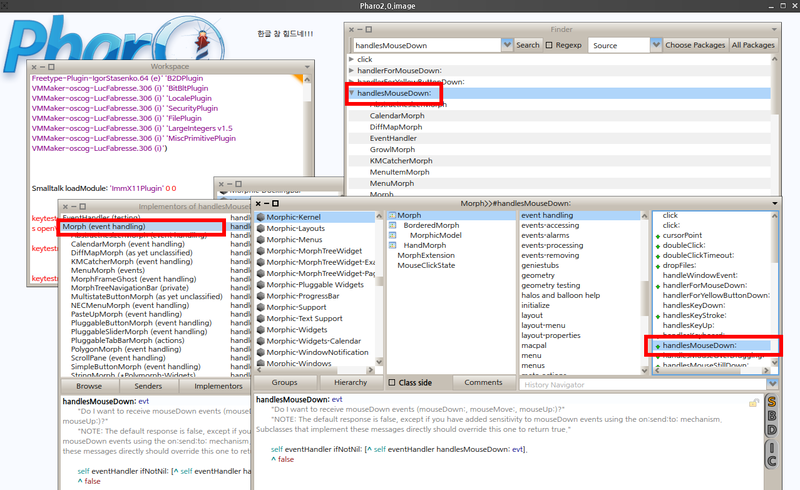The height and width of the screenshot is (490, 800).
Task: Click the lock icon above the code pane sidebar
Action: (755, 402)
